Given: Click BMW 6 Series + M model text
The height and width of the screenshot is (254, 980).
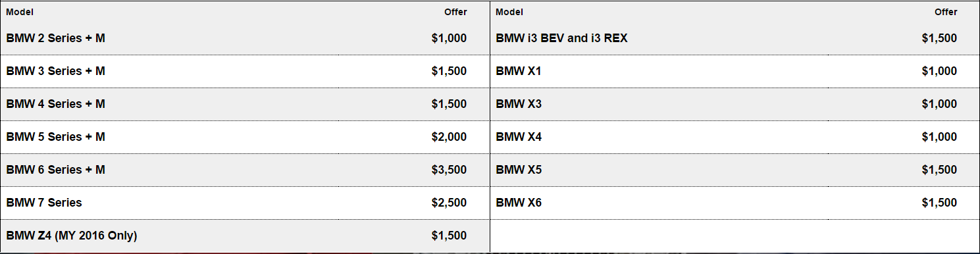Looking at the screenshot, I should pos(55,170).
